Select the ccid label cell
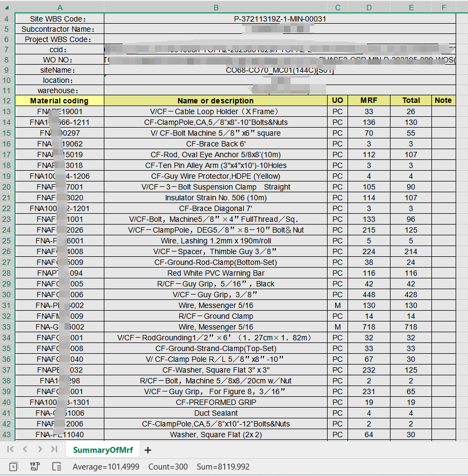This screenshot has width=468, height=476. tap(60, 50)
